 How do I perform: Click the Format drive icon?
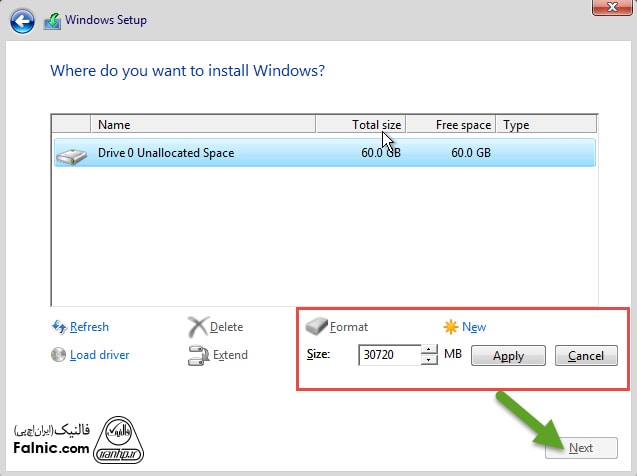(x=316, y=327)
